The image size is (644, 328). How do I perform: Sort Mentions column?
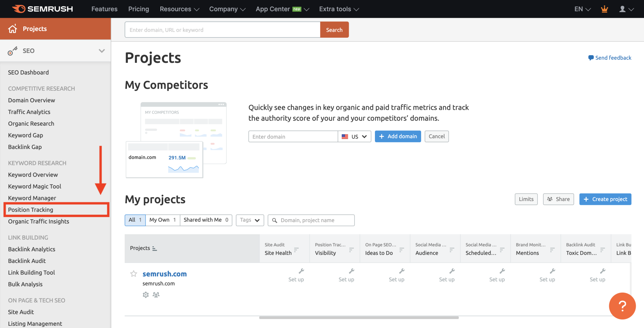coord(552,250)
